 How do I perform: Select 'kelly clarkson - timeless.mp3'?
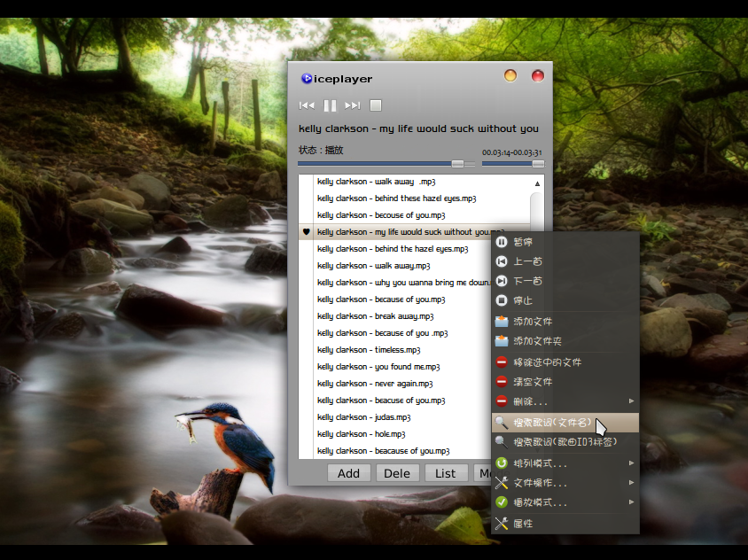(395, 350)
